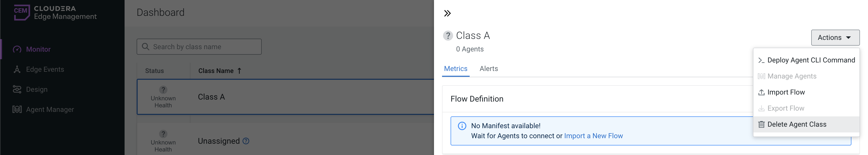
Task: Click the info icon in No Manifest banner
Action: 462,126
